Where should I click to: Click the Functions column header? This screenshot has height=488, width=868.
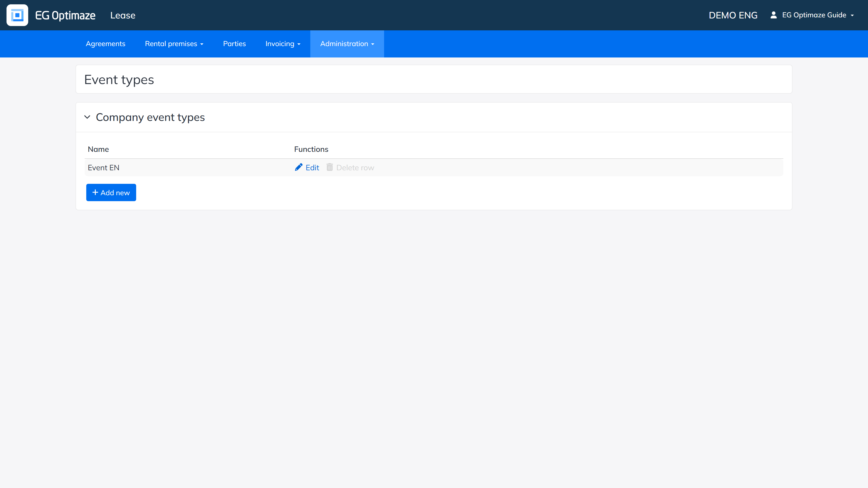311,149
